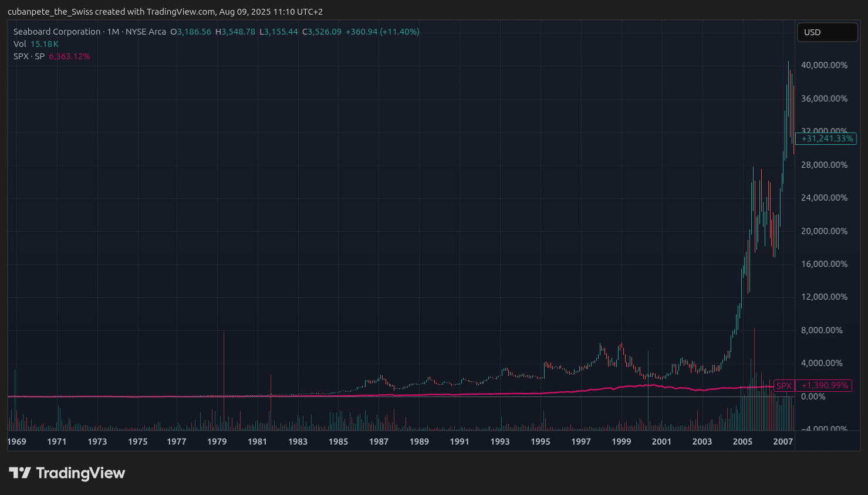This screenshot has width=868, height=495.
Task: Click the 12,000.00% price axis label
Action: pyautogui.click(x=824, y=297)
